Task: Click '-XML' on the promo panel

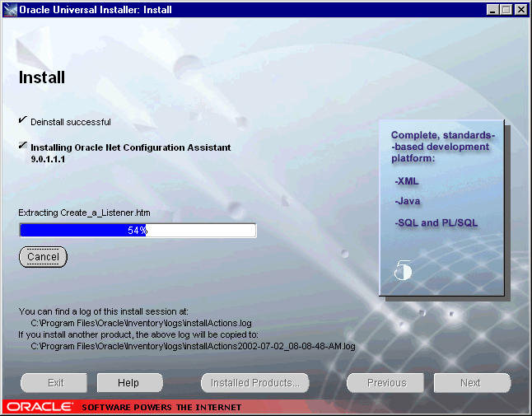Action: [407, 181]
